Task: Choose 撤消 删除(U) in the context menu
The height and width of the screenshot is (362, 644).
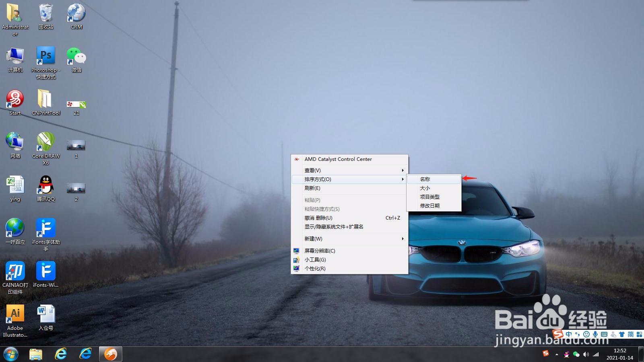Action: coord(349,218)
